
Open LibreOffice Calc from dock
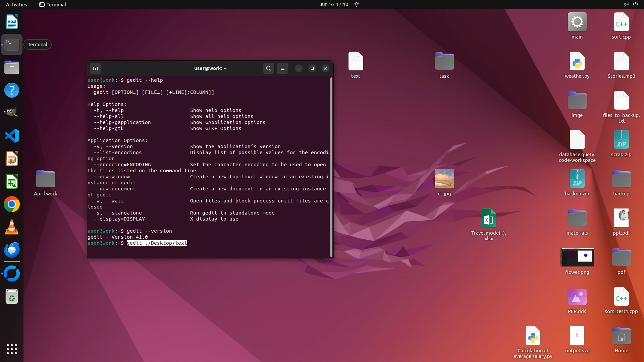tap(12, 182)
